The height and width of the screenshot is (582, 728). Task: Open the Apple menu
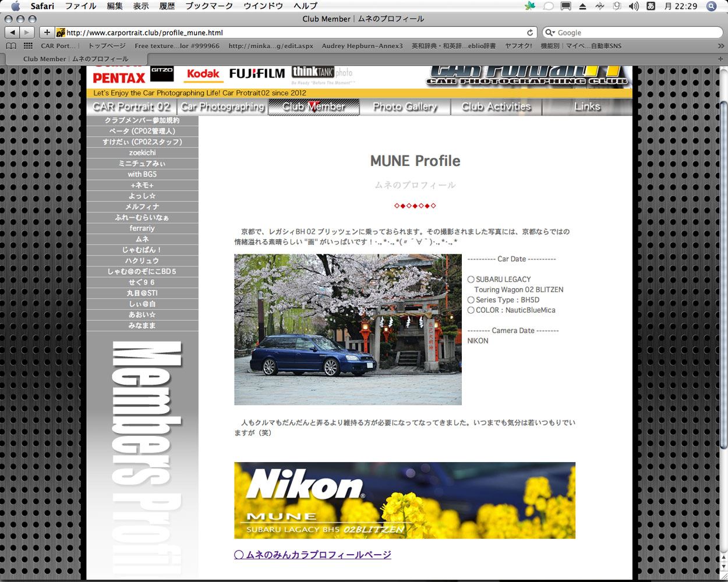pyautogui.click(x=15, y=6)
